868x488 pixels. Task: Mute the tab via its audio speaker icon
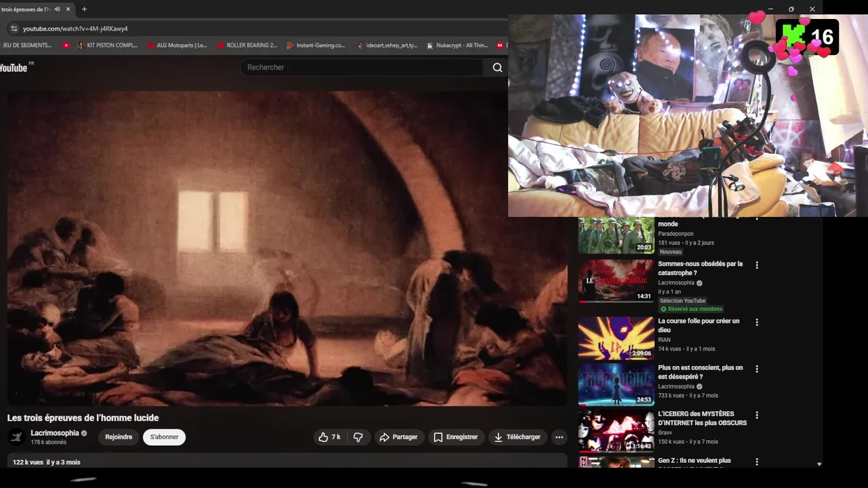coord(57,9)
